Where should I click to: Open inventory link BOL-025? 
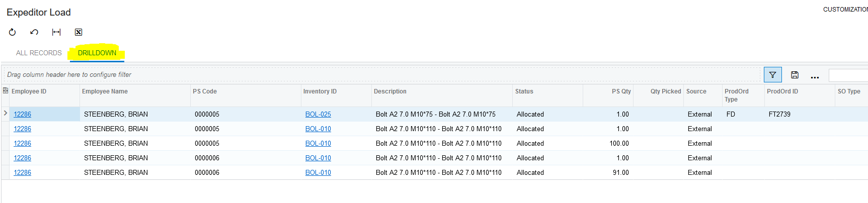point(318,114)
